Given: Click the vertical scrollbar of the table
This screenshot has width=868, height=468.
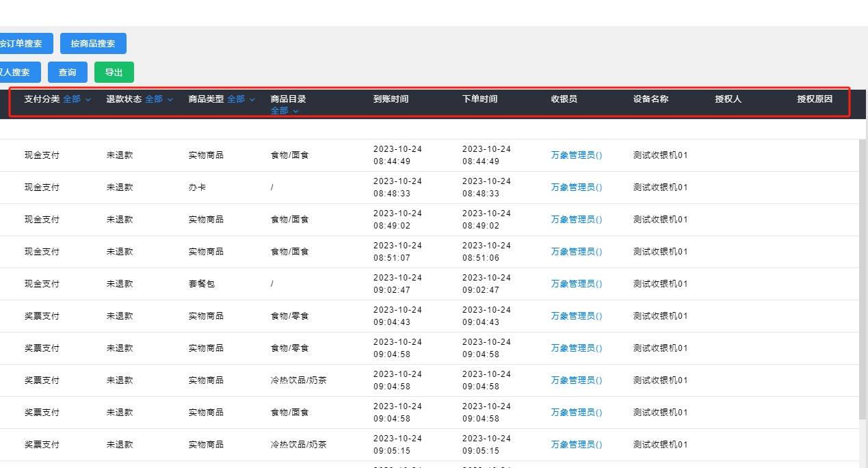Looking at the screenshot, I should pos(863,281).
